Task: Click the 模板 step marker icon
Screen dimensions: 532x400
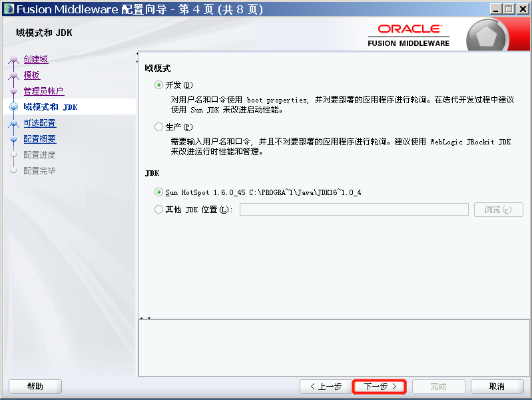Action: [x=13, y=75]
